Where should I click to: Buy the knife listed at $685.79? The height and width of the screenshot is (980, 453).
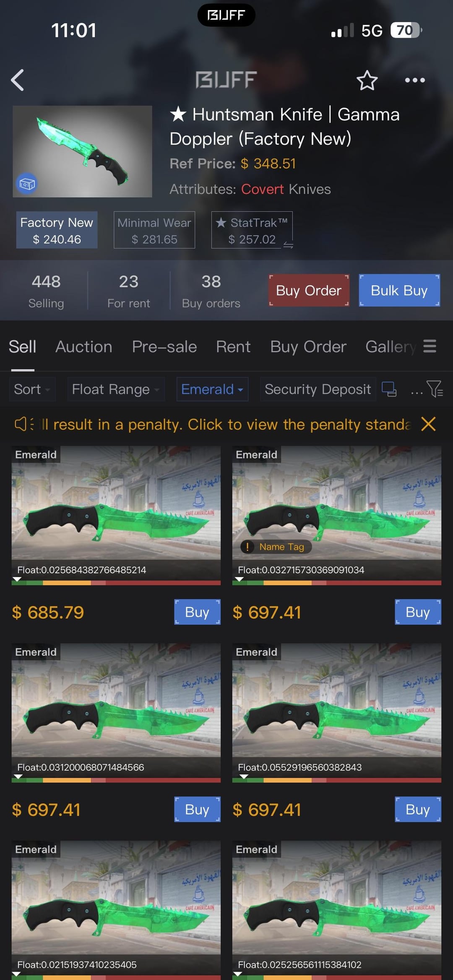click(197, 612)
